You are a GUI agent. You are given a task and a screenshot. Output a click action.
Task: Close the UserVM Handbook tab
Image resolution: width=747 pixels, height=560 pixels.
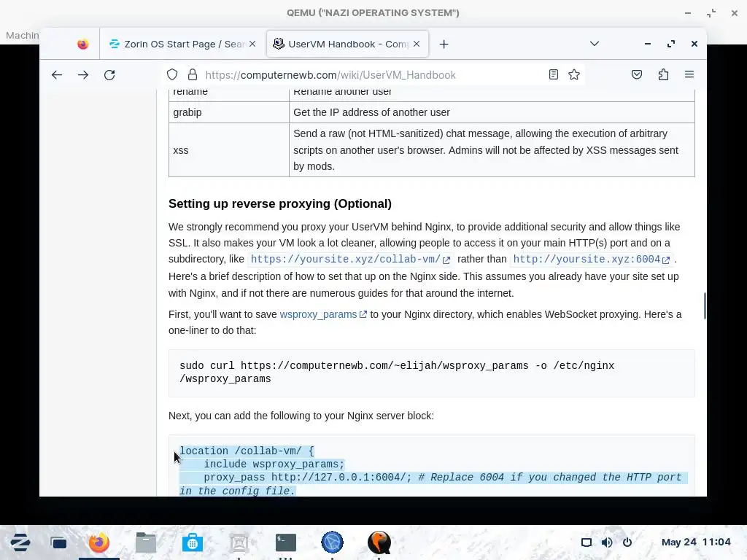[417, 44]
